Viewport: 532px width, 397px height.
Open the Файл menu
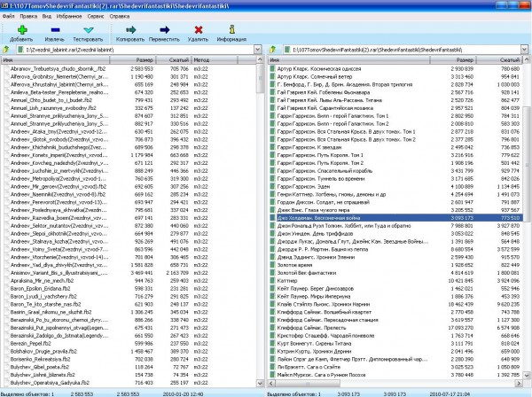[9, 16]
